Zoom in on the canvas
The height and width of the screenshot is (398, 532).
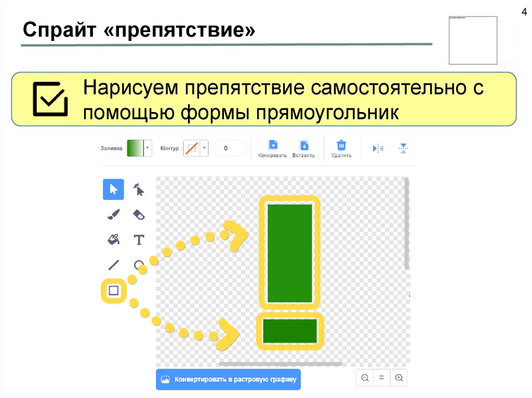pos(398,377)
